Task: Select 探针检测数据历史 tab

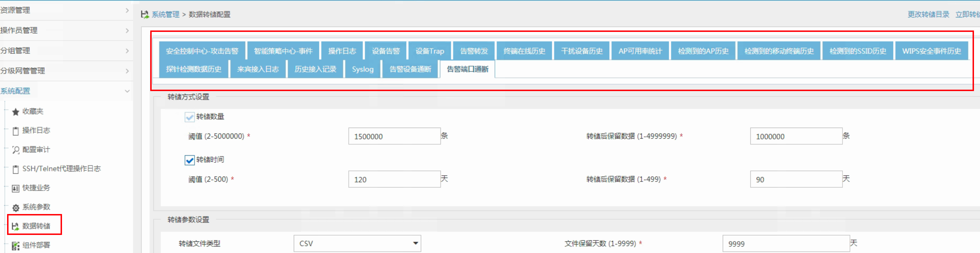Action: pos(194,69)
